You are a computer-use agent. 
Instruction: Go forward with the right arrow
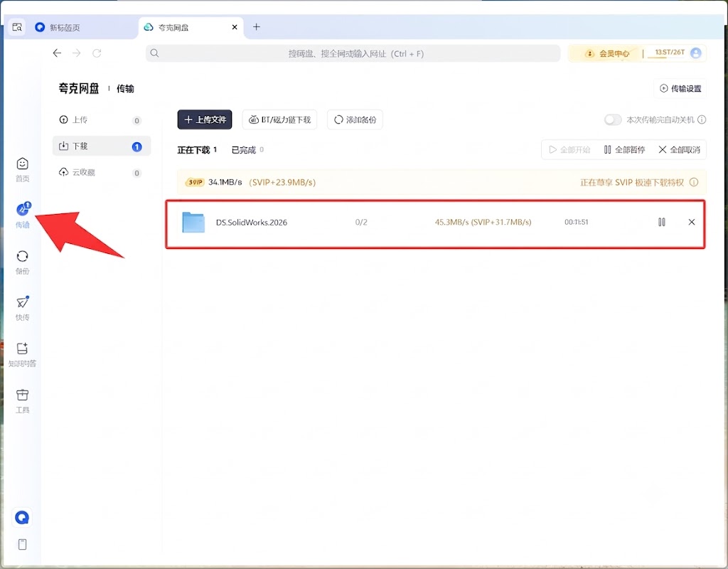click(77, 53)
